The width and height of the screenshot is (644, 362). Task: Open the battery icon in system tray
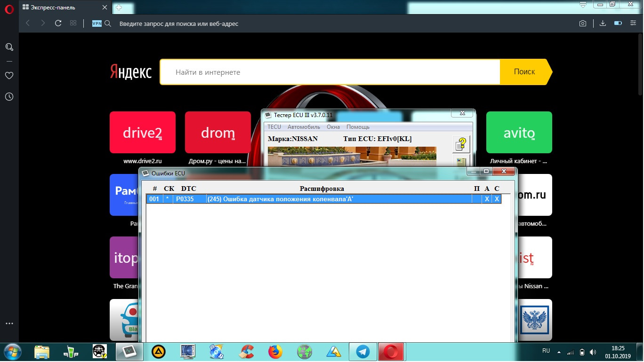coord(582,352)
